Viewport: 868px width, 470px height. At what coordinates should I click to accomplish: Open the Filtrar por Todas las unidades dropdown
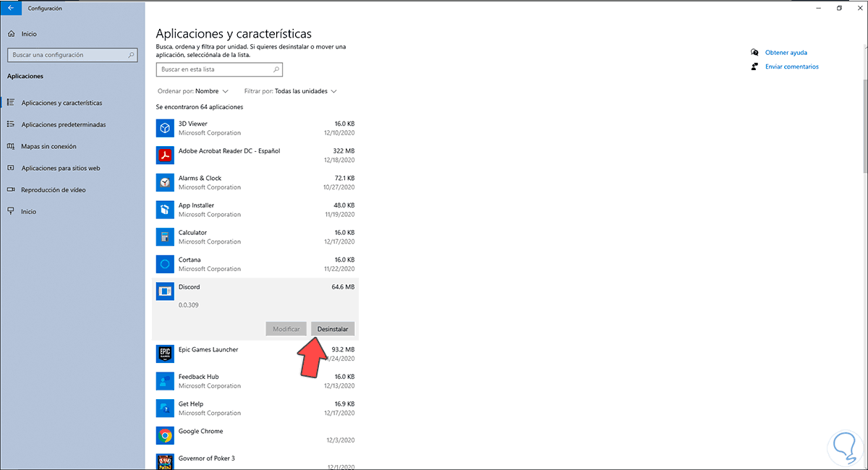pyautogui.click(x=291, y=91)
